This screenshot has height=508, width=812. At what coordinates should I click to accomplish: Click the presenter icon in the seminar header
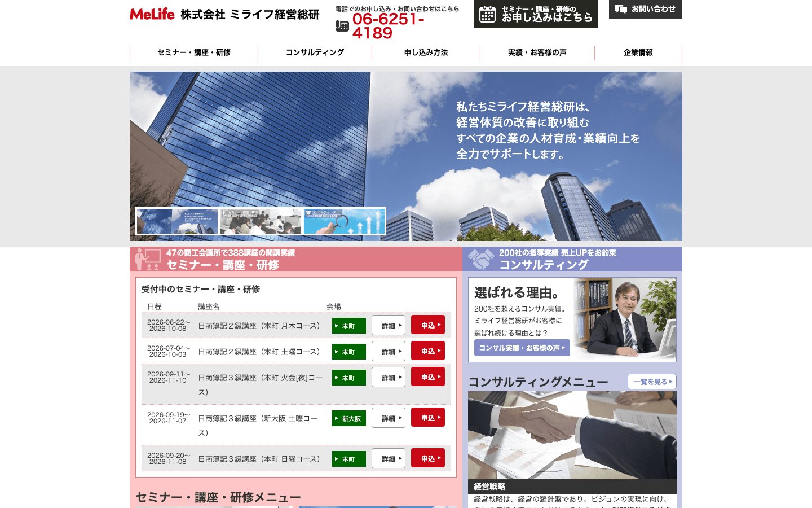148,259
